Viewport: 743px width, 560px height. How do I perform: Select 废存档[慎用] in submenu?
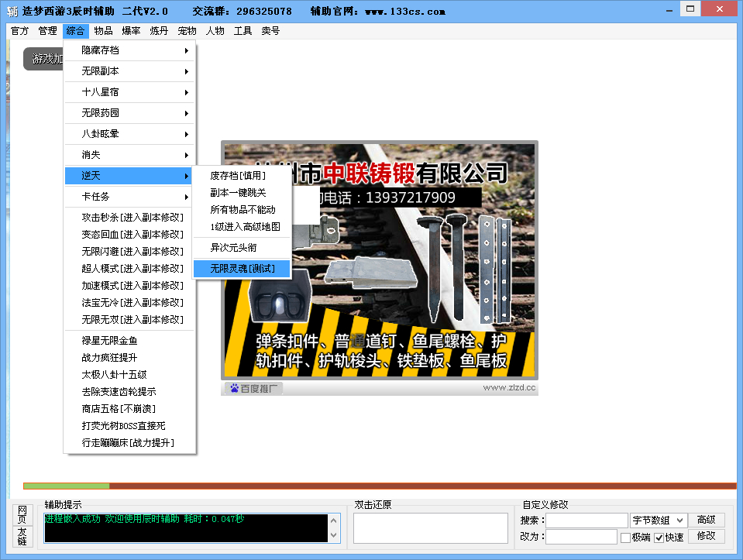pos(242,176)
